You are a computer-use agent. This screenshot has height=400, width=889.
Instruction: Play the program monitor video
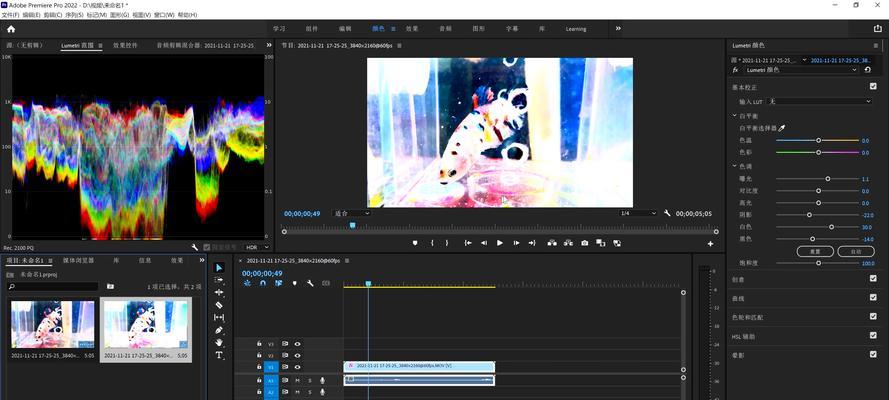[499, 243]
